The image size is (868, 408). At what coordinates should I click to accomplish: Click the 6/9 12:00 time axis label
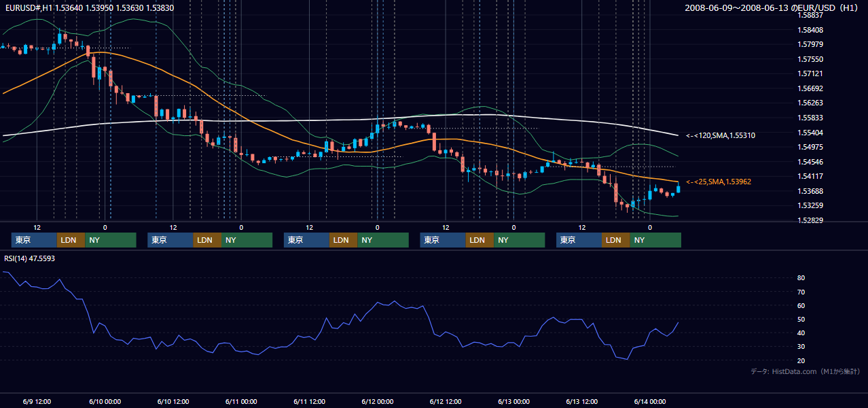pyautogui.click(x=37, y=401)
